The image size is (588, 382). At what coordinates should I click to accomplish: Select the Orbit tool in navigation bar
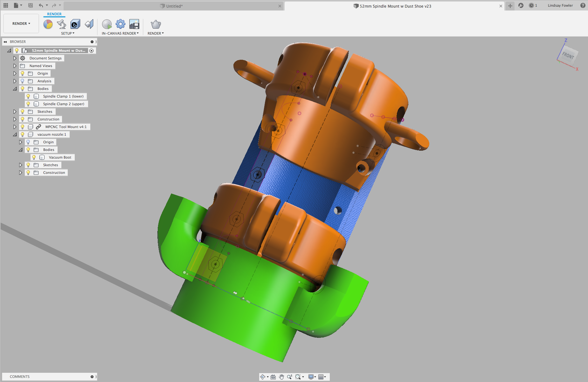263,377
